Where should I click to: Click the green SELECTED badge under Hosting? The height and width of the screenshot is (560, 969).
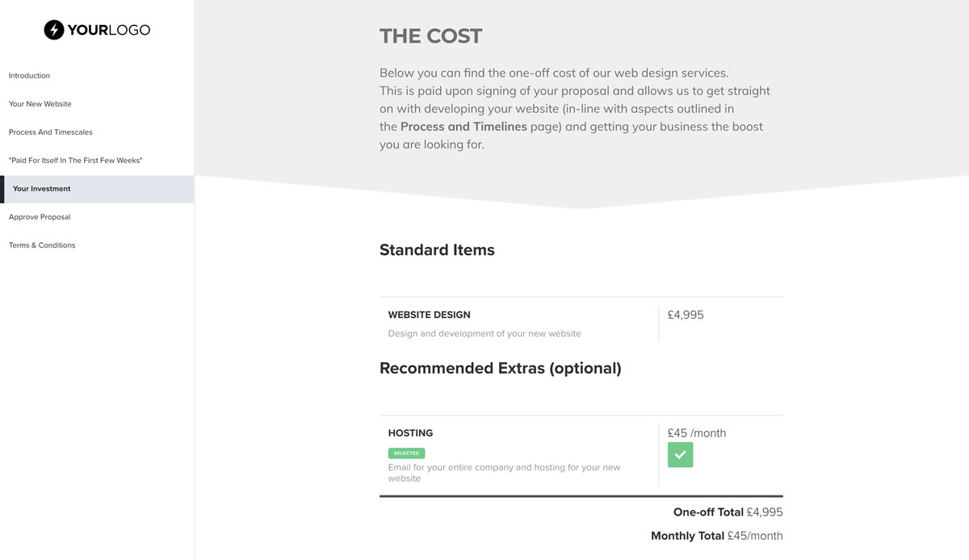click(x=406, y=453)
